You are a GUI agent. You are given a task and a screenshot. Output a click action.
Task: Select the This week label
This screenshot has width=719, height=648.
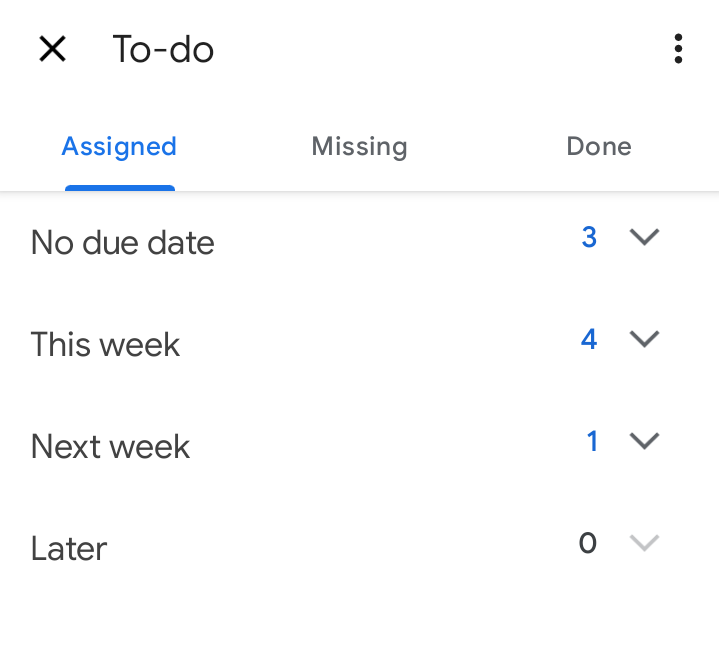click(x=105, y=344)
